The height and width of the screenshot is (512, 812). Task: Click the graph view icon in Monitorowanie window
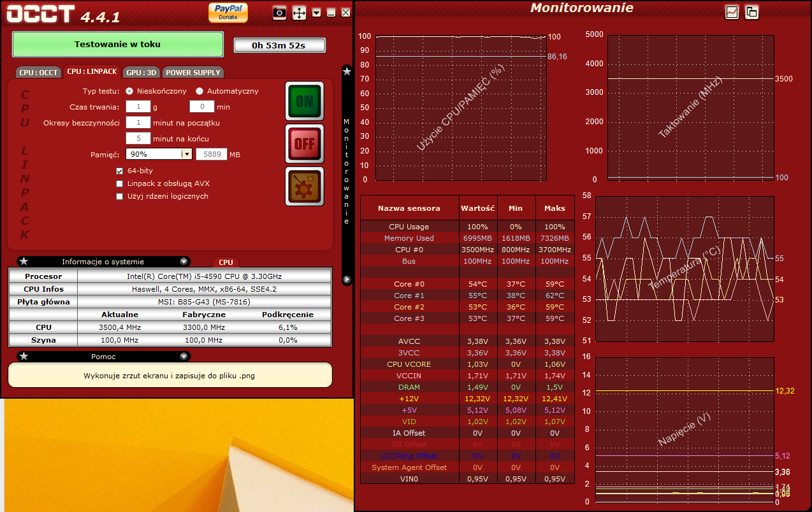732,11
